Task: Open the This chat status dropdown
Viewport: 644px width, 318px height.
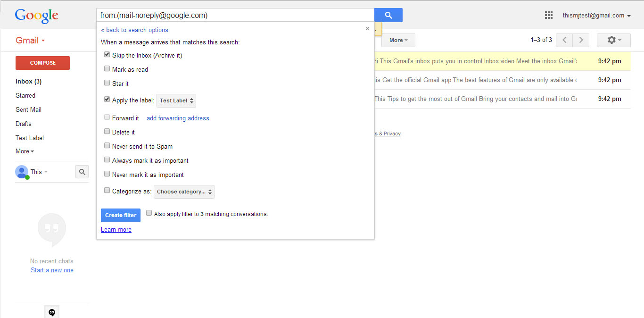Action: [39, 172]
